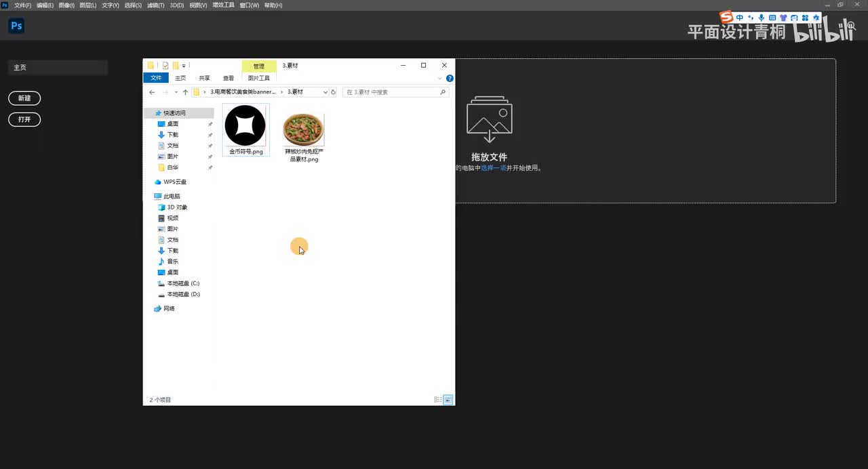Open Photoshop 图像(I) menu
Image resolution: width=868 pixels, height=469 pixels.
pyautogui.click(x=66, y=5)
